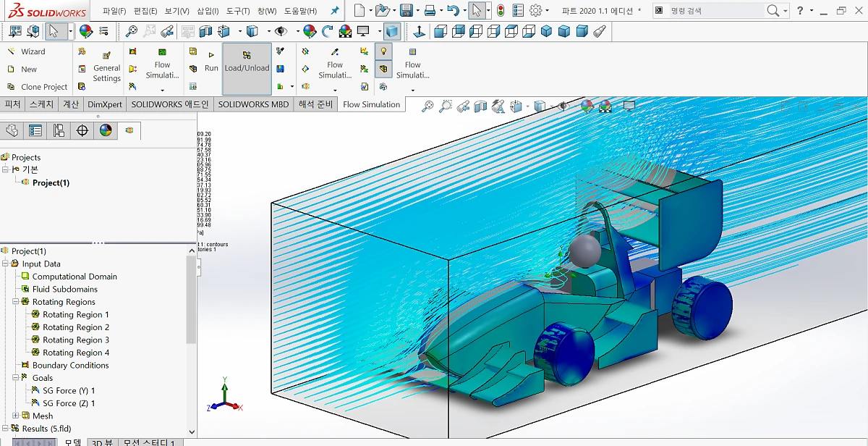
Task: Toggle the highlighted cube view icon
Action: coord(391,31)
